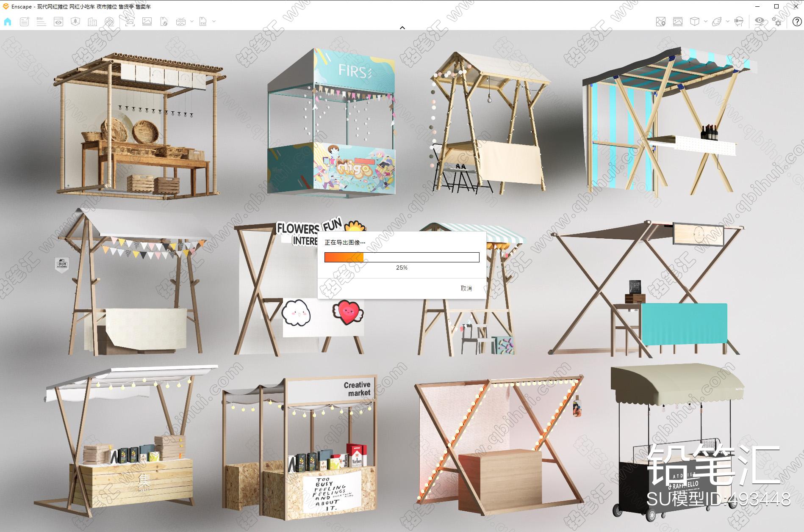
Task: Minimize the Enscape window
Action: [x=757, y=6]
